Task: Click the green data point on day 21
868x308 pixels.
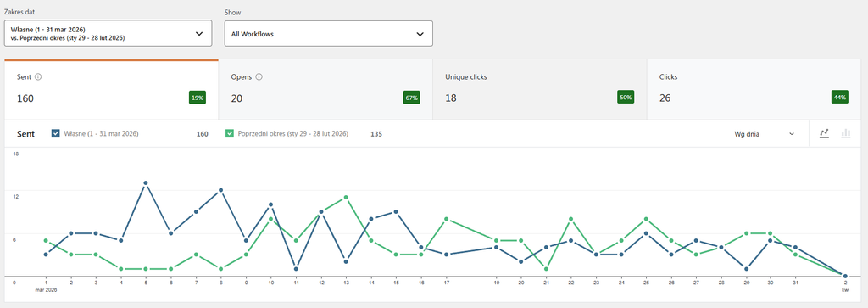Action: pos(546,269)
